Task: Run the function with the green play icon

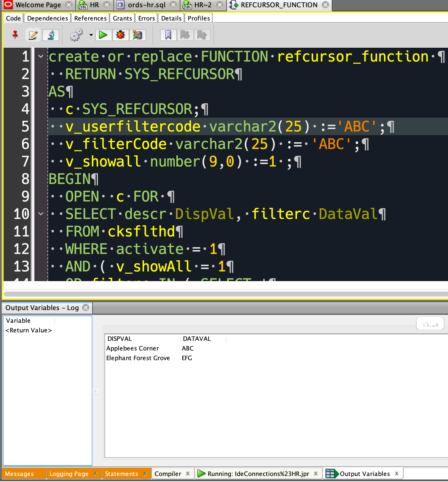Action: (103, 35)
